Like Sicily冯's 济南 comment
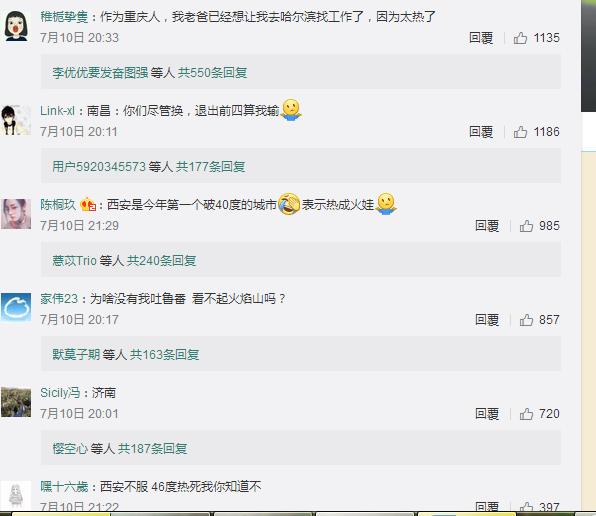The width and height of the screenshot is (596, 516). pos(526,414)
